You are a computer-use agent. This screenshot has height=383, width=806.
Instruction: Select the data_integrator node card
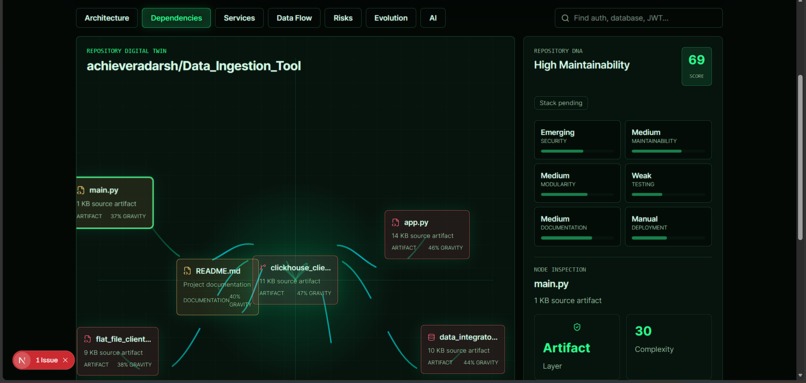463,349
